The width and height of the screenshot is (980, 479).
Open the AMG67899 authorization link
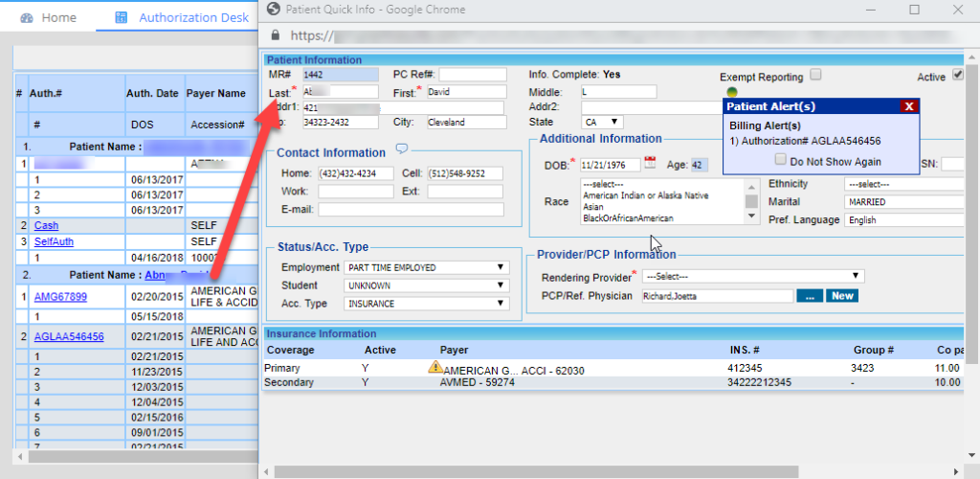click(60, 298)
